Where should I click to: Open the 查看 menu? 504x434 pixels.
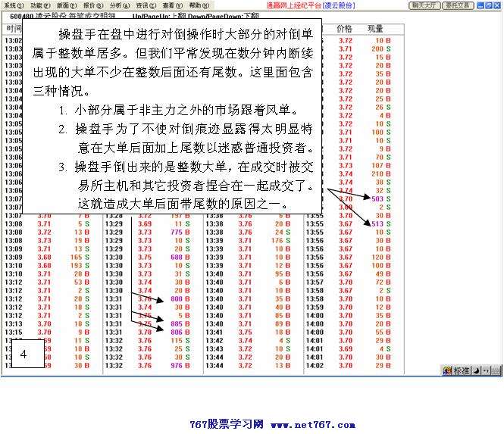pos(171,5)
